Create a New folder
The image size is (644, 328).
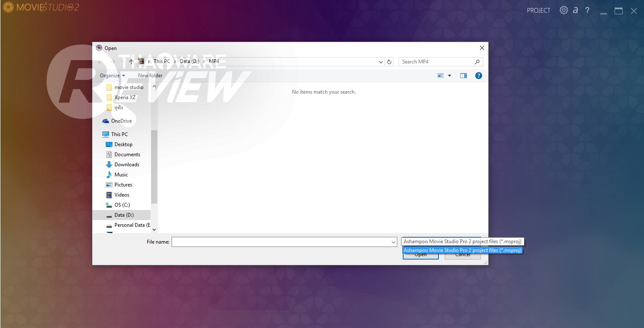pos(150,76)
